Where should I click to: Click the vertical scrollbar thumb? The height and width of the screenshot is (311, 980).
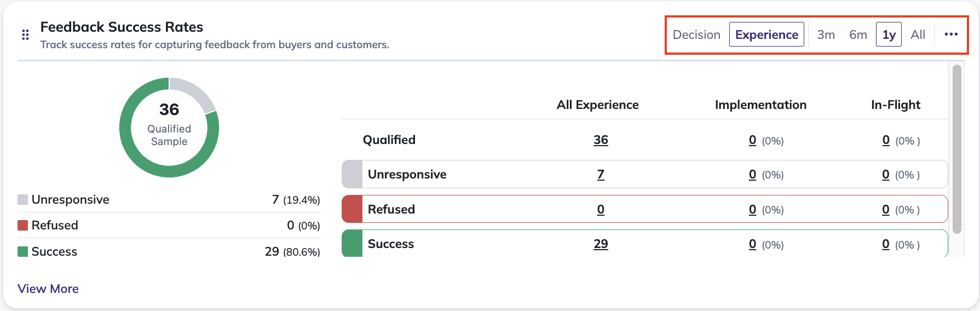pos(957,149)
